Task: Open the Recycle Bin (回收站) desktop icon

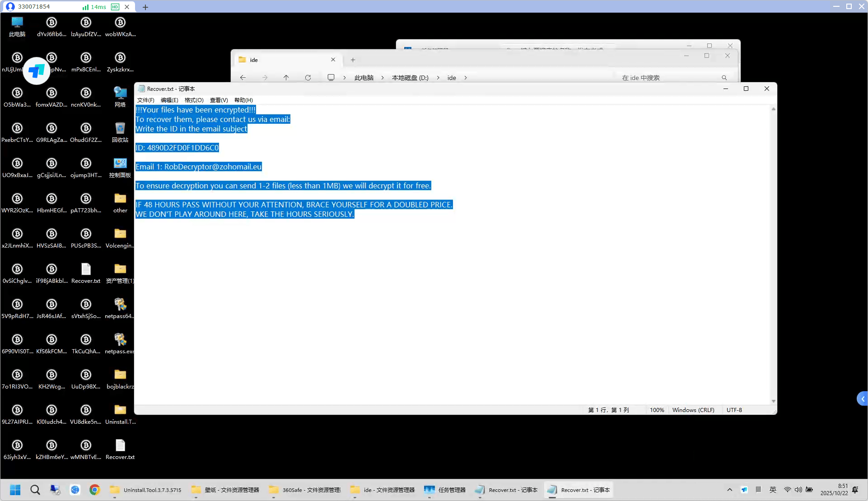Action: pyautogui.click(x=120, y=128)
